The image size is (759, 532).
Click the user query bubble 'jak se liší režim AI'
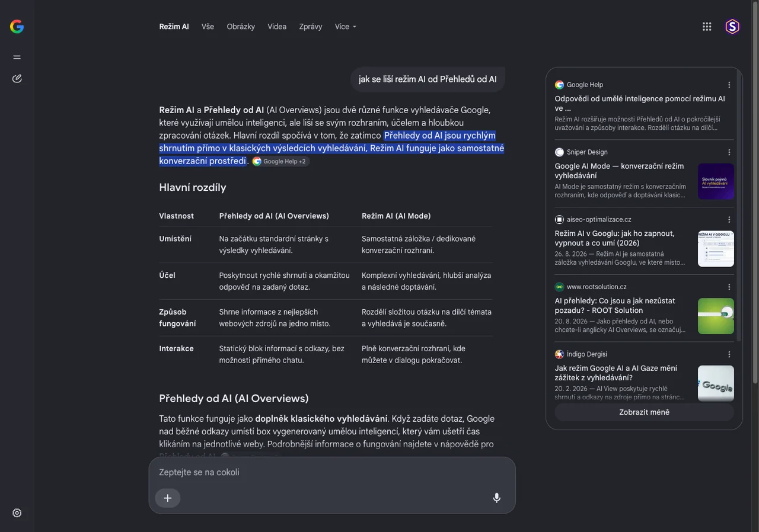pyautogui.click(x=428, y=79)
